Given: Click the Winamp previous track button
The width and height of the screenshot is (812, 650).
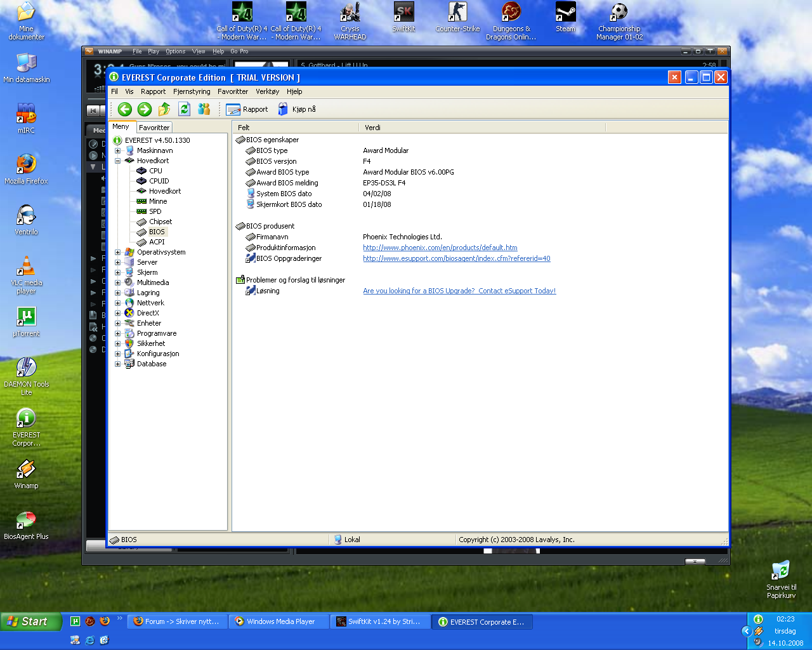Looking at the screenshot, I should pyautogui.click(x=93, y=110).
